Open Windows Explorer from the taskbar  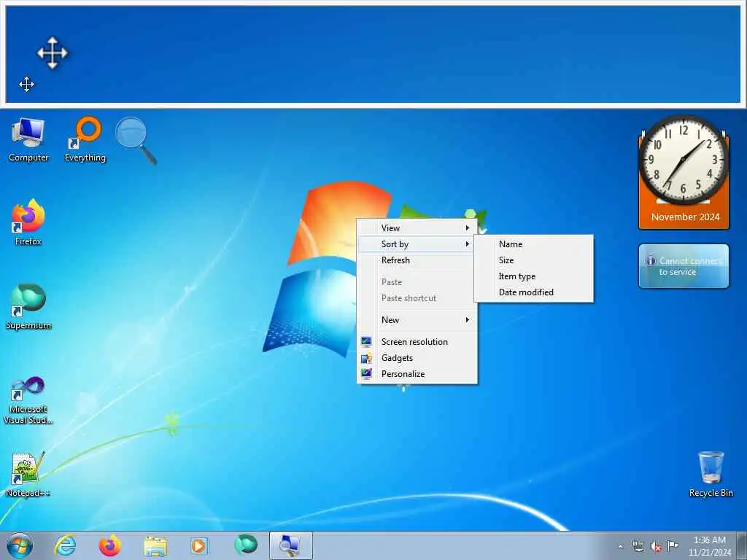click(x=155, y=545)
